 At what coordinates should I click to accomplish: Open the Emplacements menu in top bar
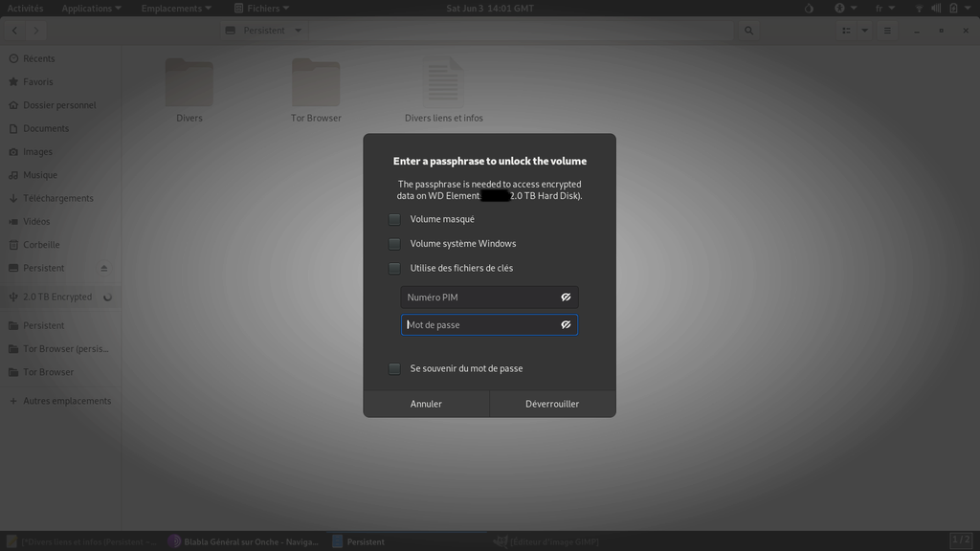point(177,8)
